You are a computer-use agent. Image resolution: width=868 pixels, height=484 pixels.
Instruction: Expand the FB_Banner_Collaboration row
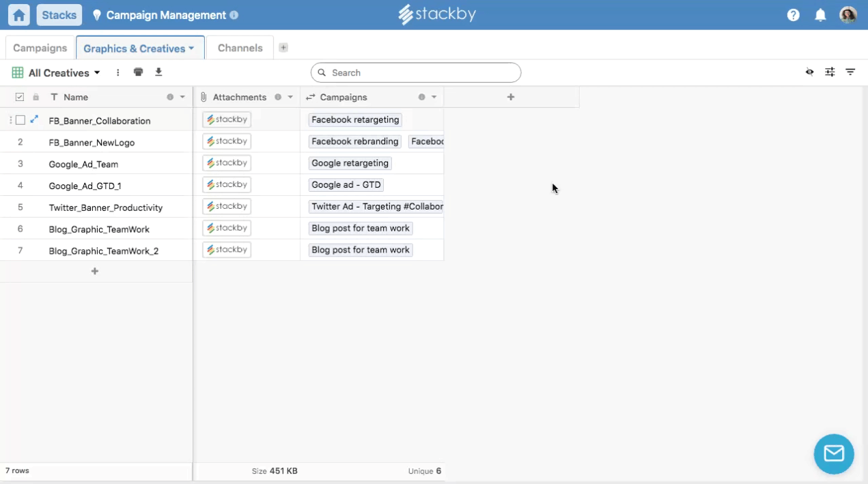pyautogui.click(x=34, y=119)
